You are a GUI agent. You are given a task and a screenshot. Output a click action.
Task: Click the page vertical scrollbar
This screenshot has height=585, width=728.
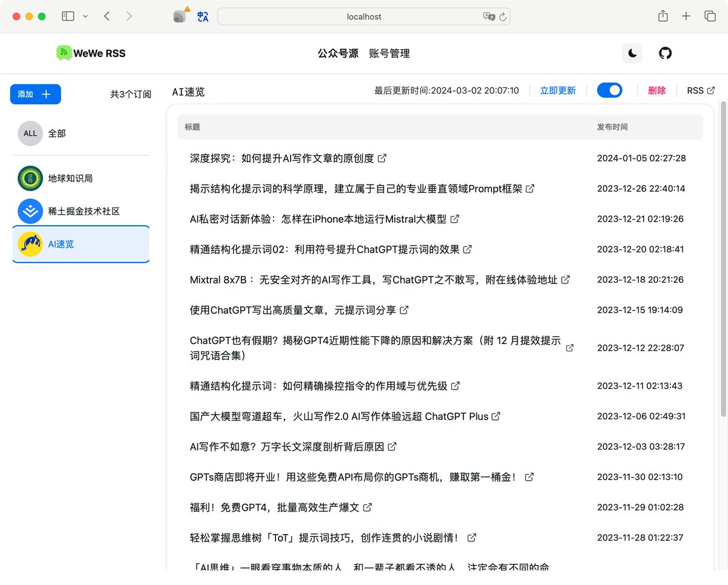coord(723,259)
